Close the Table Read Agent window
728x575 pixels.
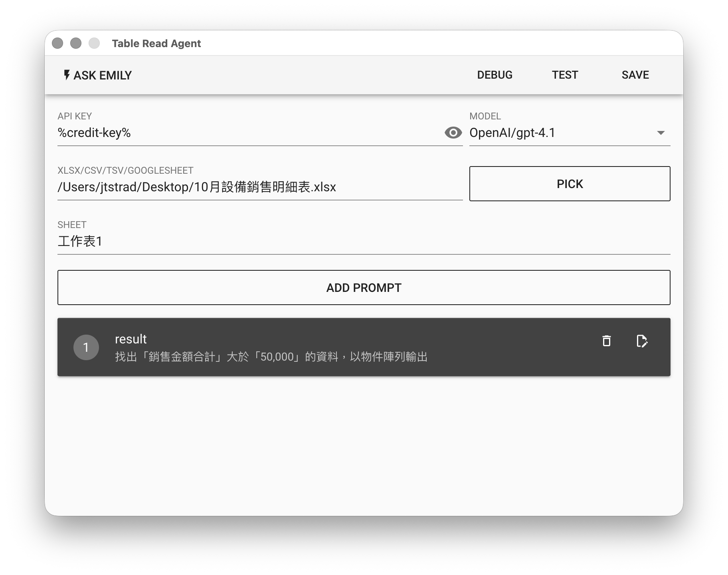(57, 43)
